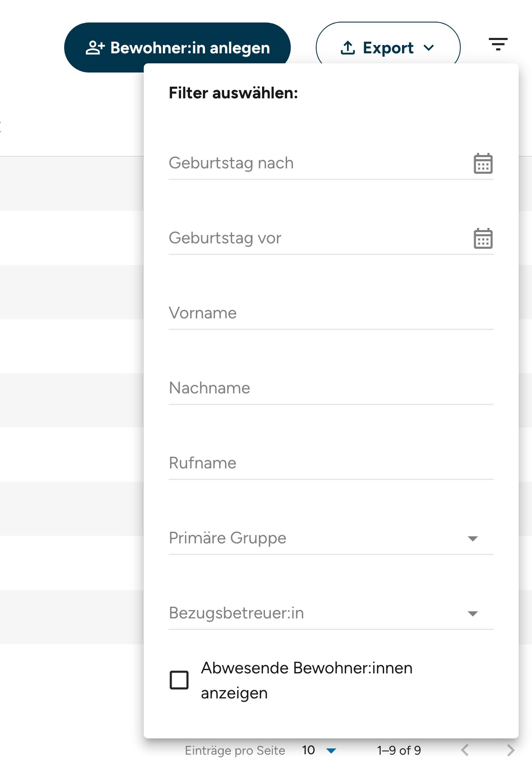Click into Geburtstag vor date field
The height and width of the screenshot is (768, 532).
(x=319, y=238)
